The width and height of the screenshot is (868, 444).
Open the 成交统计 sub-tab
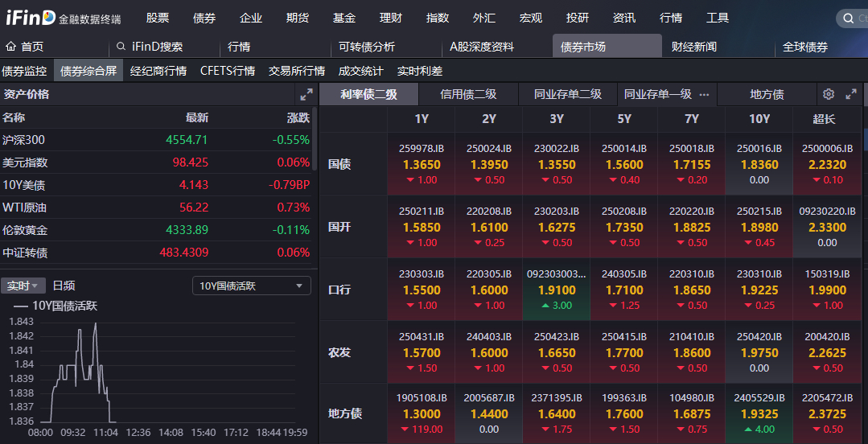(360, 71)
